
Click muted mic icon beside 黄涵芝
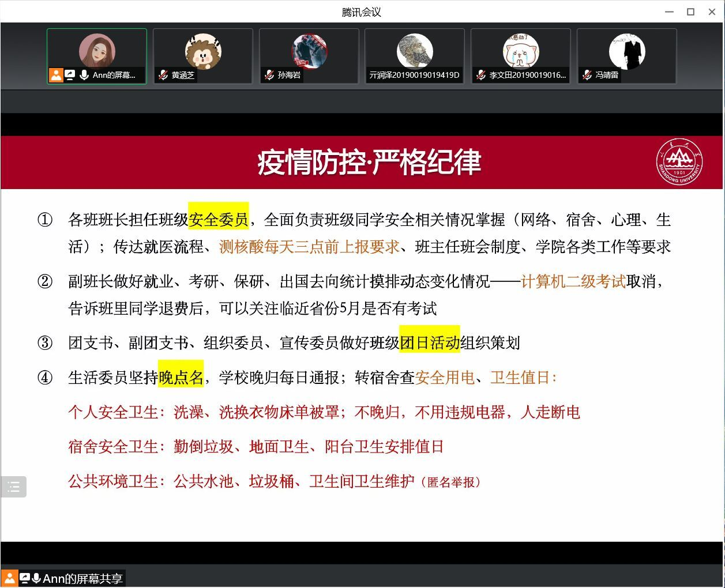(x=163, y=75)
